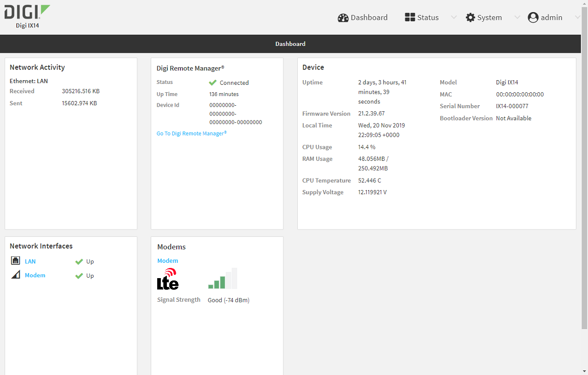Open the Status menu
The width and height of the screenshot is (588, 375).
[x=428, y=18]
